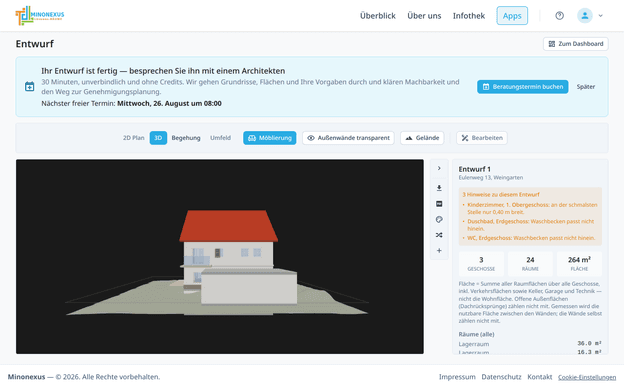Click the 3 Geschosse stat card

pyautogui.click(x=481, y=263)
